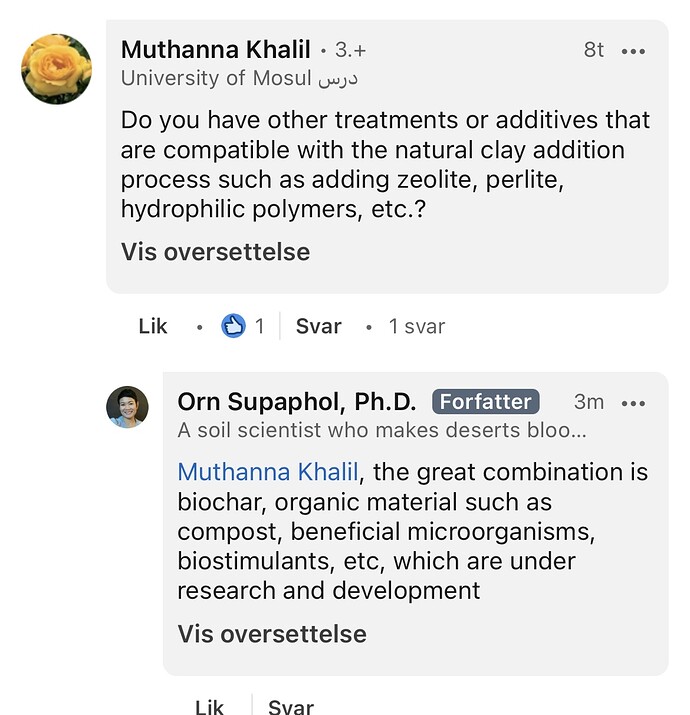Image resolution: width=690 pixels, height=715 pixels.
Task: Click the Forfatter author badge
Action: click(x=486, y=402)
